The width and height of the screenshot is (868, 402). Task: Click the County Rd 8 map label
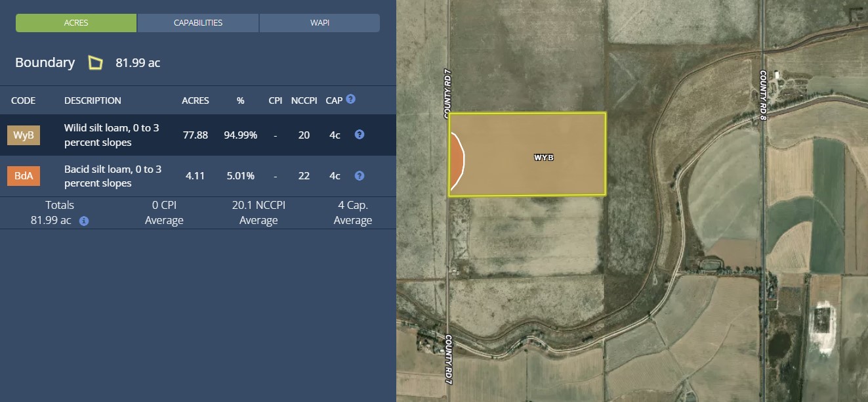(x=763, y=95)
